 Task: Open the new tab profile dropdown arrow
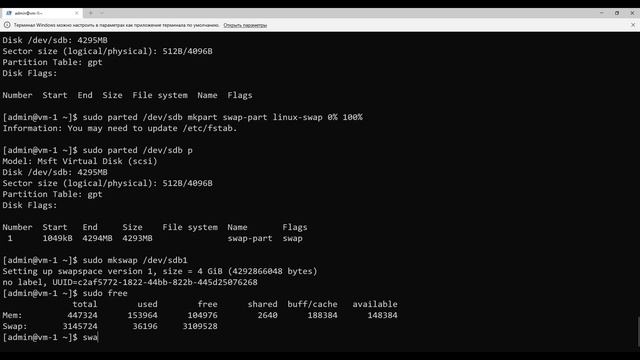[x=102, y=13]
